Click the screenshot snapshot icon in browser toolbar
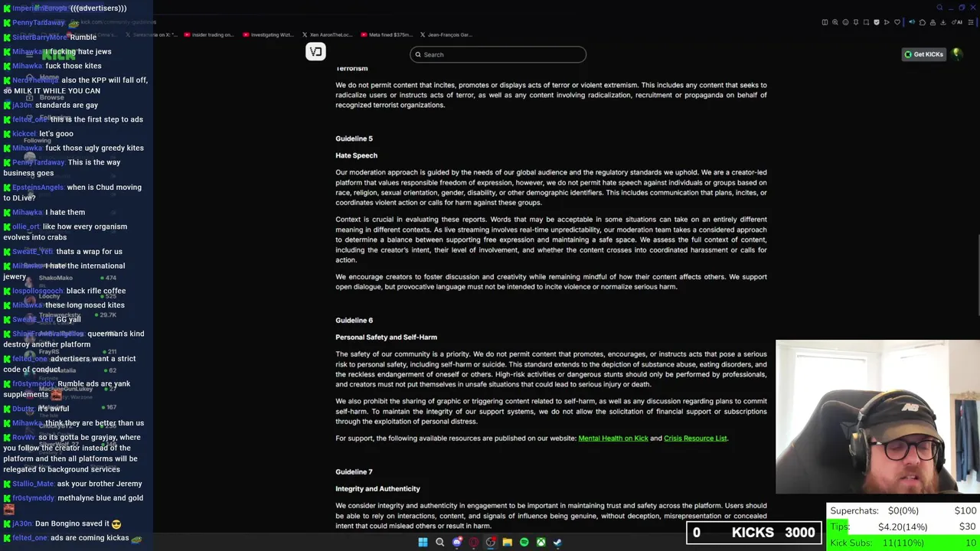This screenshot has width=980, height=551. 866,22
